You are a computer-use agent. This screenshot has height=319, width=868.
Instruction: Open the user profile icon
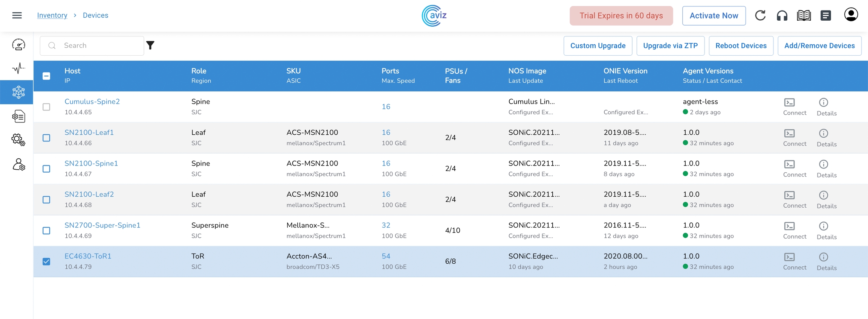(x=851, y=15)
